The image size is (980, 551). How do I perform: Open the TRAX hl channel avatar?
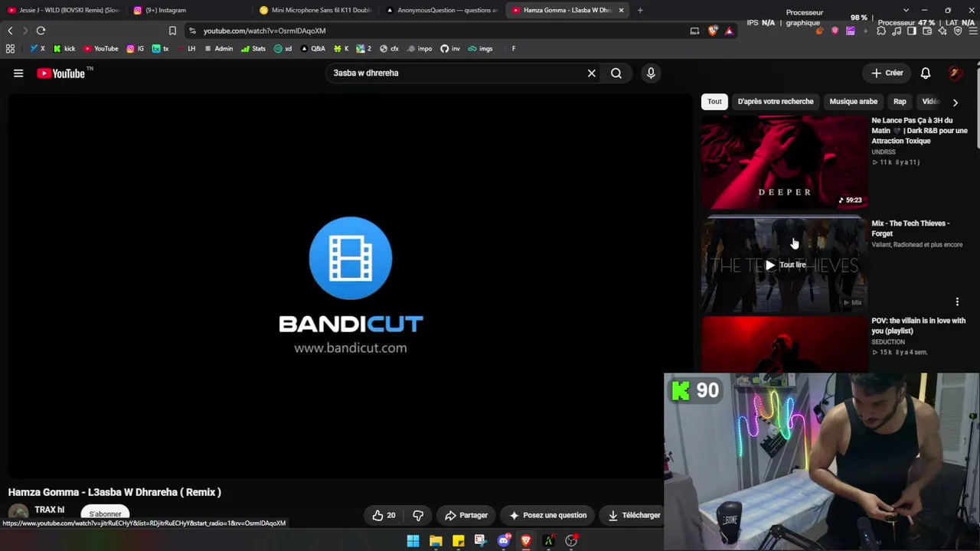[x=18, y=513]
